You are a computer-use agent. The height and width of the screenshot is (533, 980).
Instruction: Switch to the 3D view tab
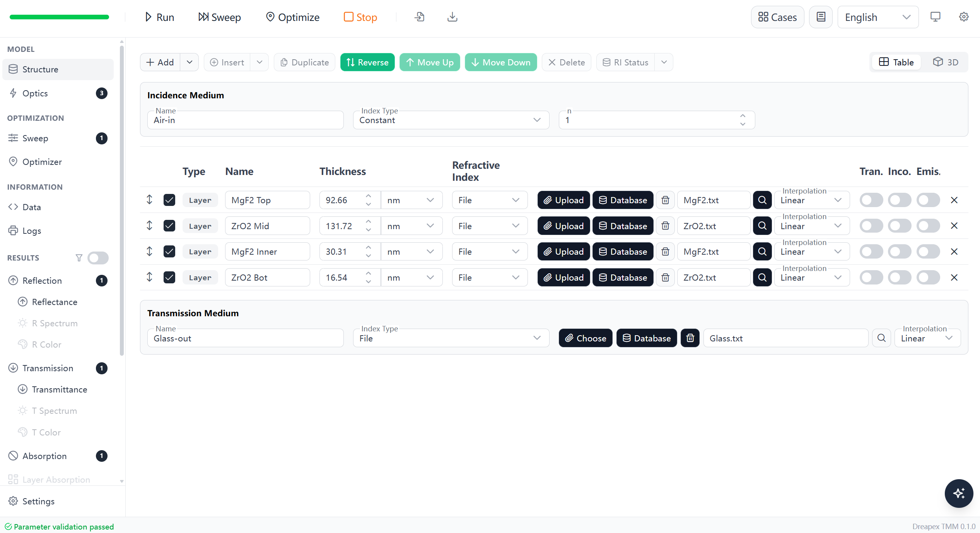click(945, 62)
